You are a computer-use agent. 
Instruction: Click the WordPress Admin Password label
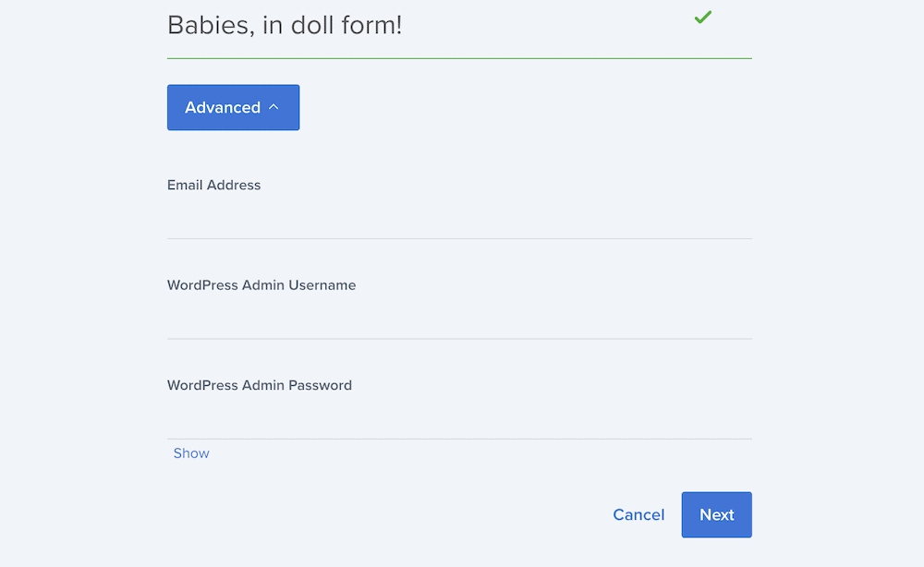[x=260, y=385]
